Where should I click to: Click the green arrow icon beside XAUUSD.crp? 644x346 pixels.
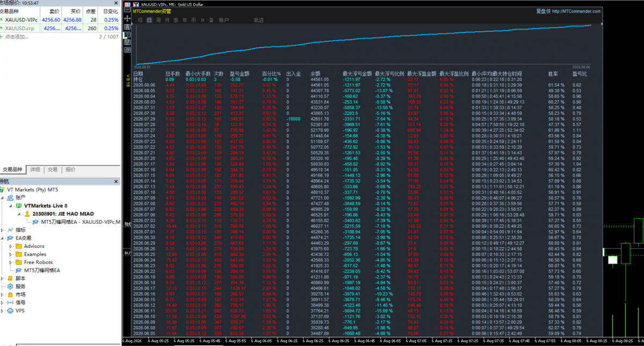pyautogui.click(x=1, y=28)
